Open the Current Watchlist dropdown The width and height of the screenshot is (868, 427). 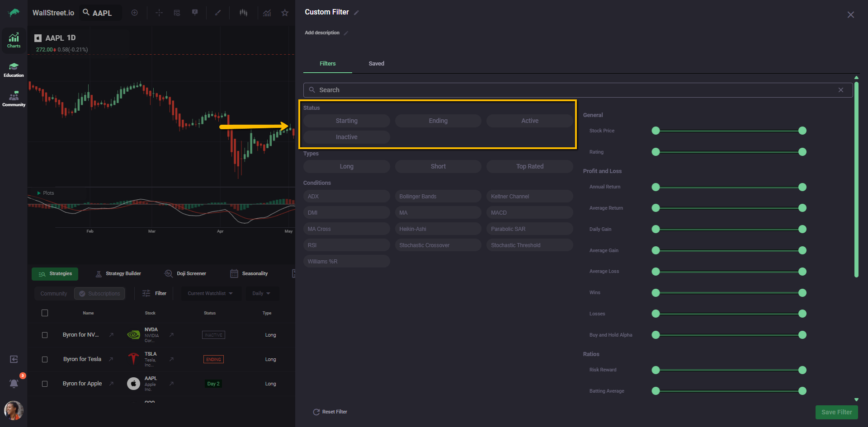coord(210,293)
